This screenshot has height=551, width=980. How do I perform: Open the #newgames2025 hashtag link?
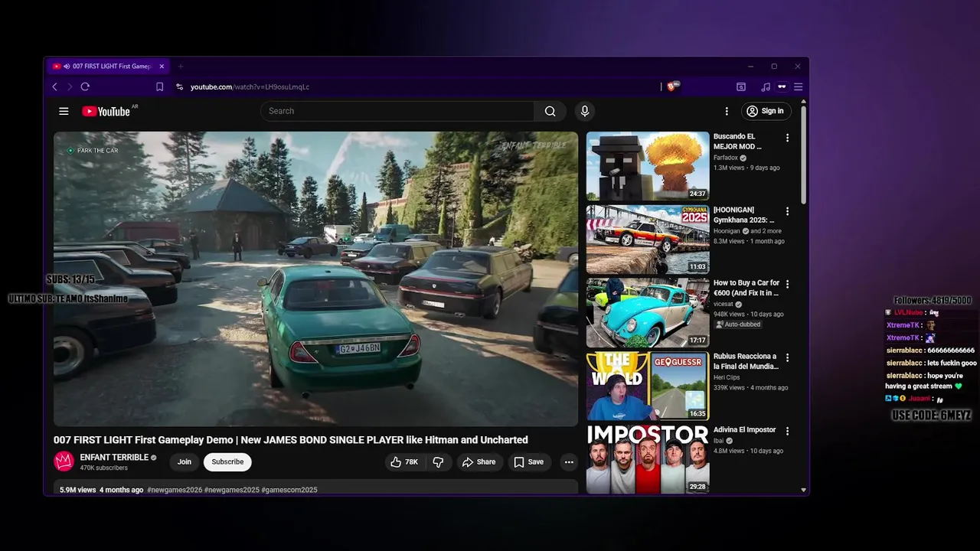coord(232,490)
